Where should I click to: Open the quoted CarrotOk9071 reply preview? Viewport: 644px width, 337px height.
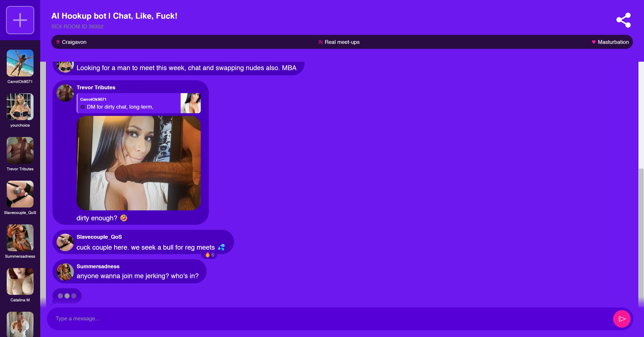138,103
